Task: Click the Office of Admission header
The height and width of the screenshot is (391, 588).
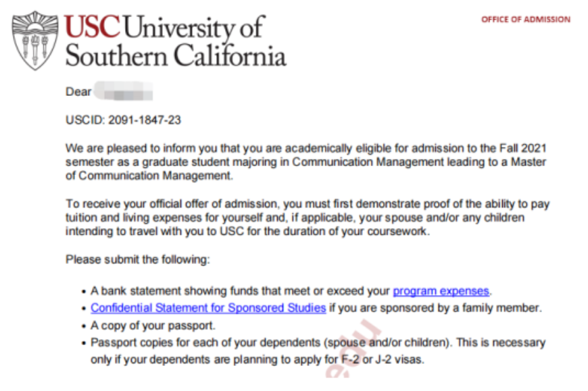Action: (x=526, y=20)
